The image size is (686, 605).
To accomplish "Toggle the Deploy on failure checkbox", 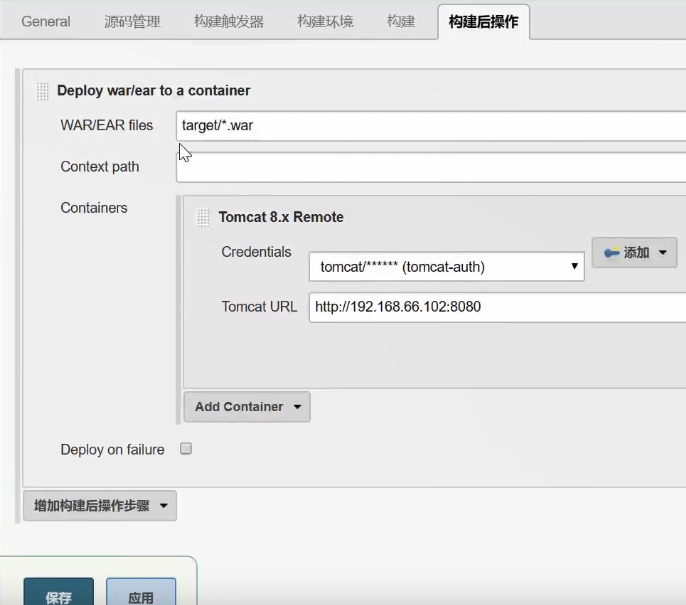I will (186, 449).
